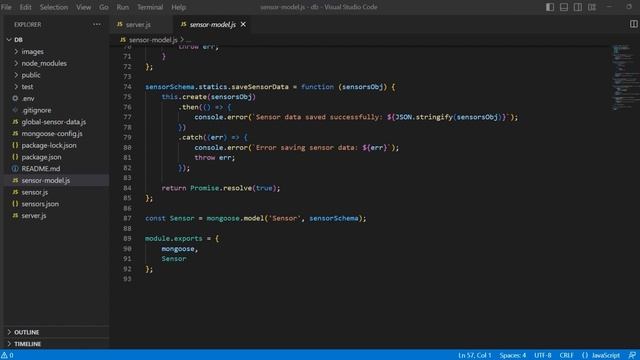Click breadcrumb ellipsis after sensor-model.js
Image resolution: width=640 pixels, height=360 pixels.
click(x=188, y=40)
